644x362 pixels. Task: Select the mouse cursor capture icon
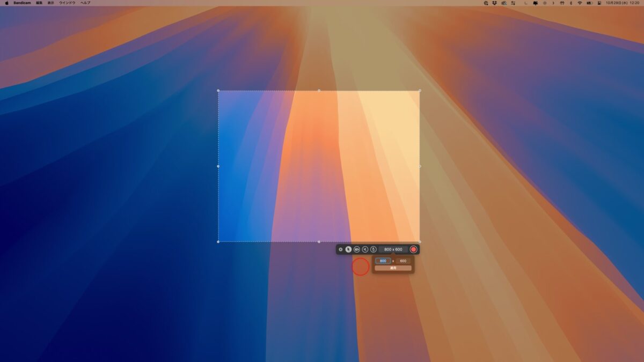click(x=348, y=249)
